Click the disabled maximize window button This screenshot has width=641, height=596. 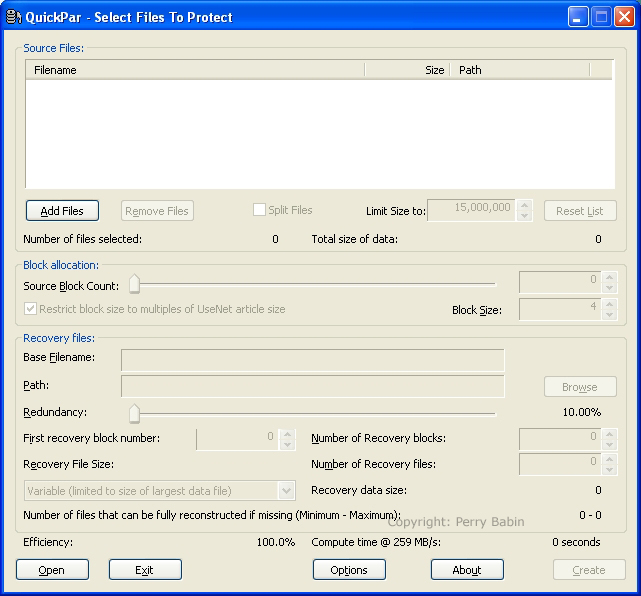[601, 17]
